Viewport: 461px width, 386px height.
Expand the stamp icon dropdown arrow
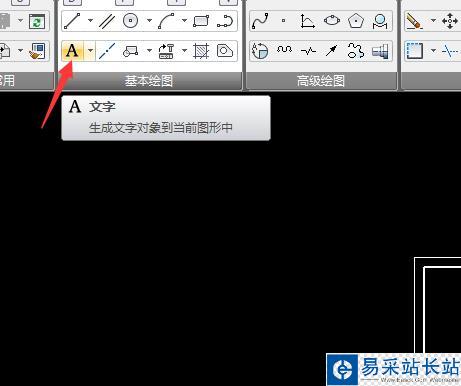coord(184,51)
